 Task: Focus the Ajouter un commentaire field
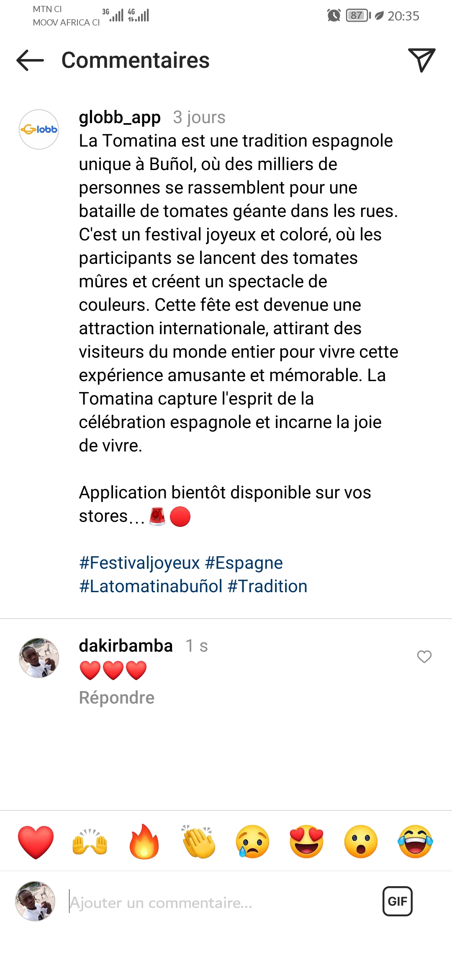(218, 903)
